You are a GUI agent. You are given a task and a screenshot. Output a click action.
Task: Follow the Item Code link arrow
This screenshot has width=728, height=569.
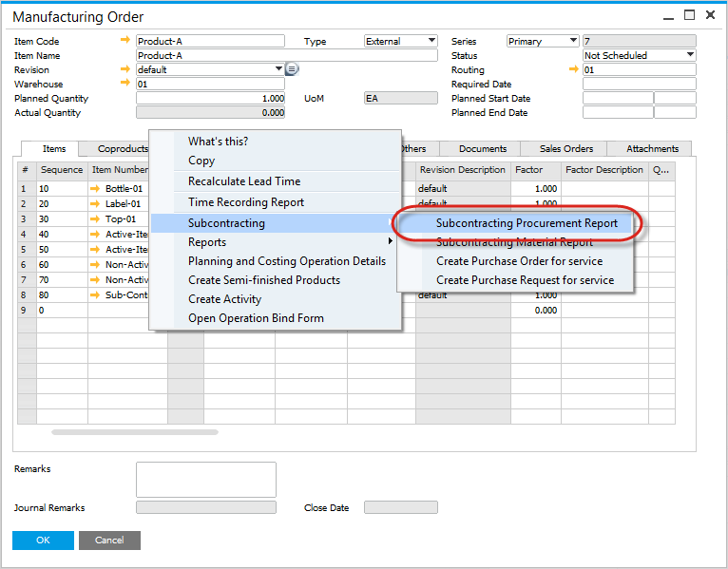click(125, 40)
